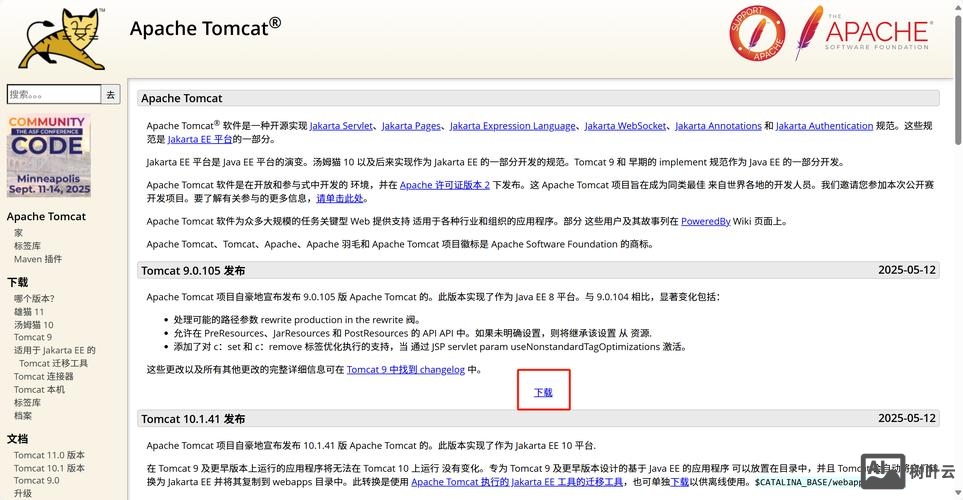
Task: Open the Tomcat 9.0 documentation link
Action: pos(37,480)
